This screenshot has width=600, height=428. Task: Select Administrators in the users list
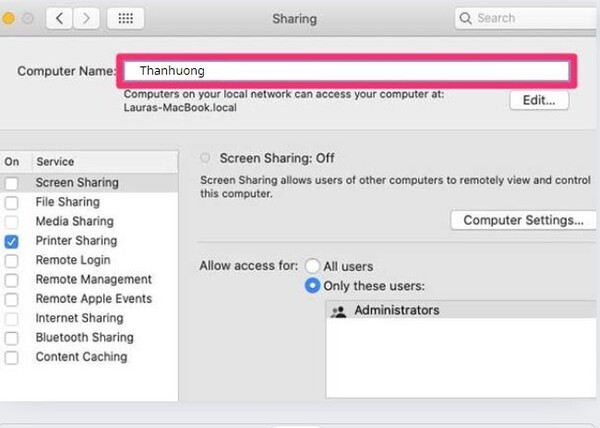[461, 310]
